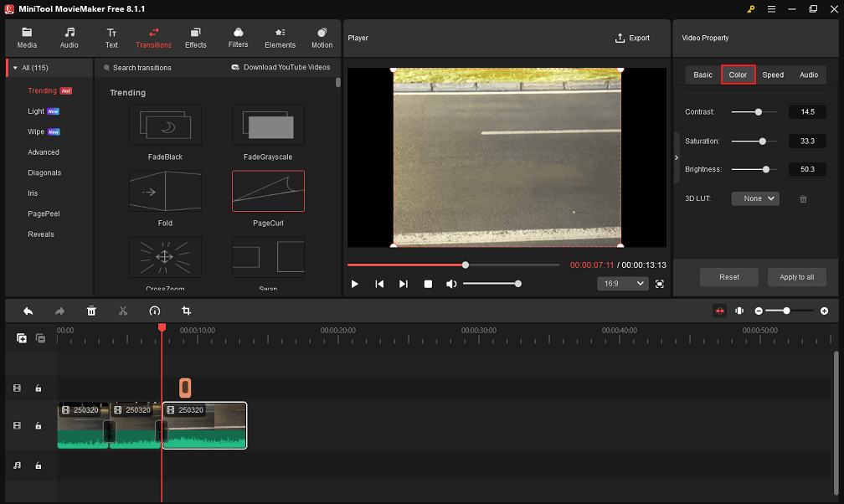Add a new track

[x=22, y=338]
